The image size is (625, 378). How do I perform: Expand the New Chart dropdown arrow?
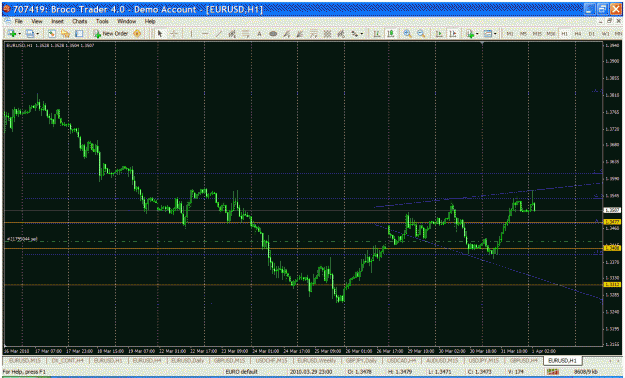click(x=20, y=34)
